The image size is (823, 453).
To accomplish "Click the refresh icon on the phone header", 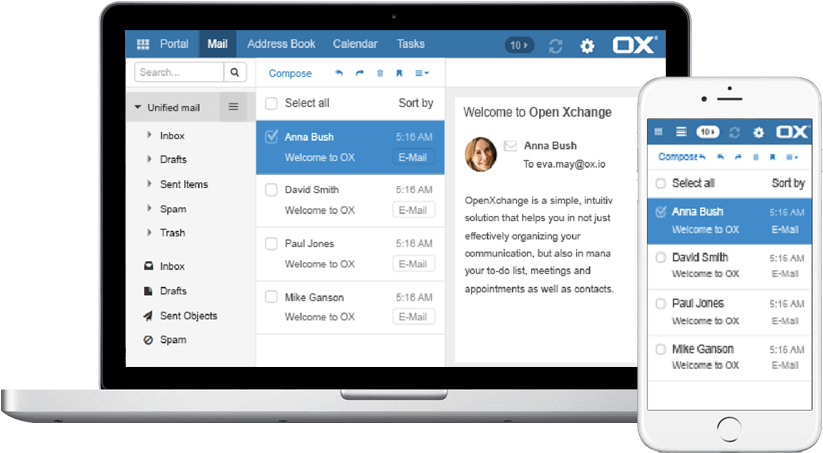I will 734,132.
